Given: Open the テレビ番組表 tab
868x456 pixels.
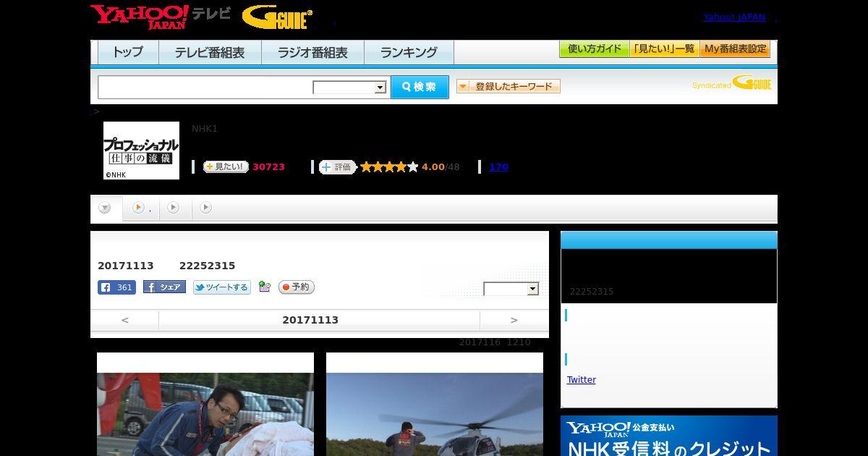Looking at the screenshot, I should tap(210, 52).
